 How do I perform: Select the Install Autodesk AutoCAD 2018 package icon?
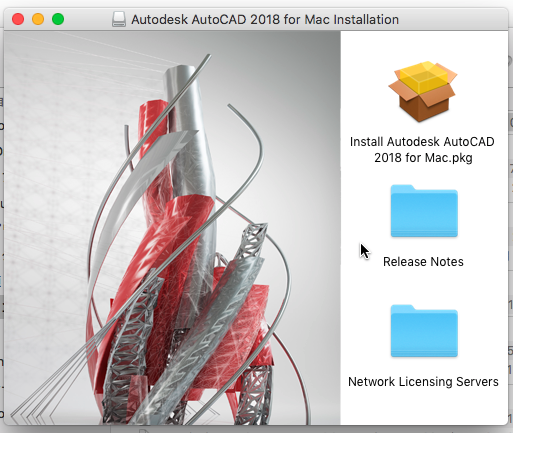coord(423,92)
